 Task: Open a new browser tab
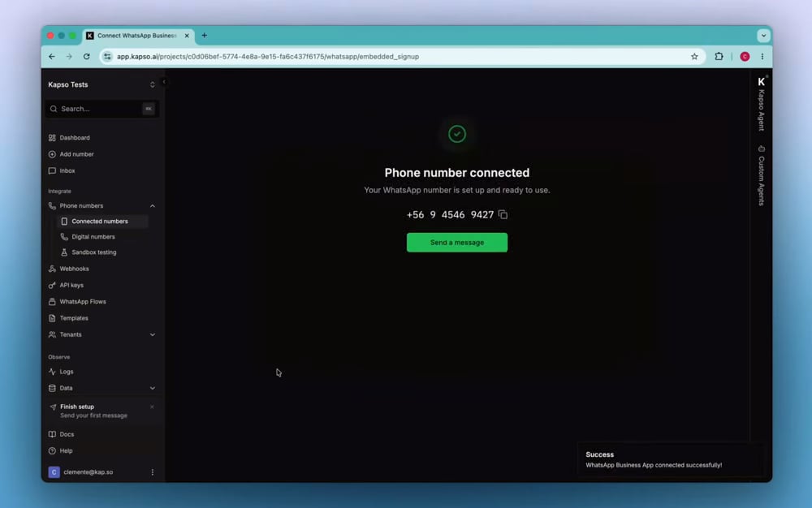(x=205, y=35)
